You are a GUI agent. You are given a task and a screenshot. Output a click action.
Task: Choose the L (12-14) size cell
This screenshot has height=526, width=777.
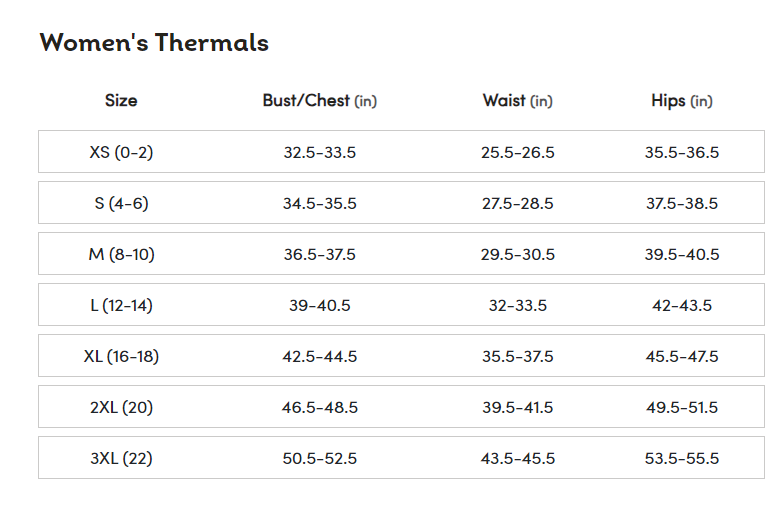[121, 305]
